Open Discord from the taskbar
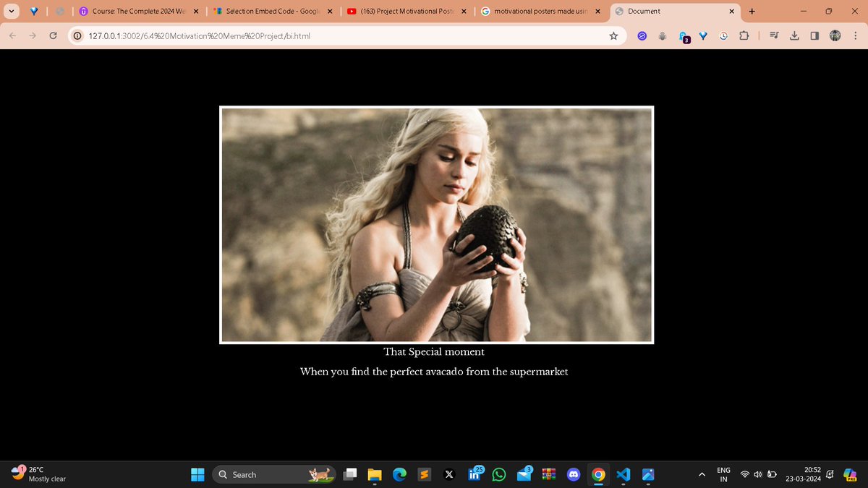This screenshot has height=488, width=868. (x=574, y=474)
